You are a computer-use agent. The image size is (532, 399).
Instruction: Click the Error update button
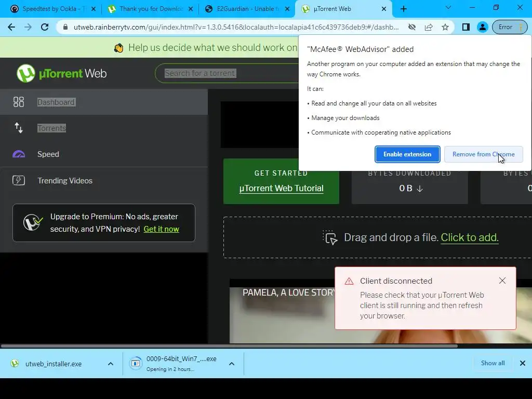[x=510, y=27]
